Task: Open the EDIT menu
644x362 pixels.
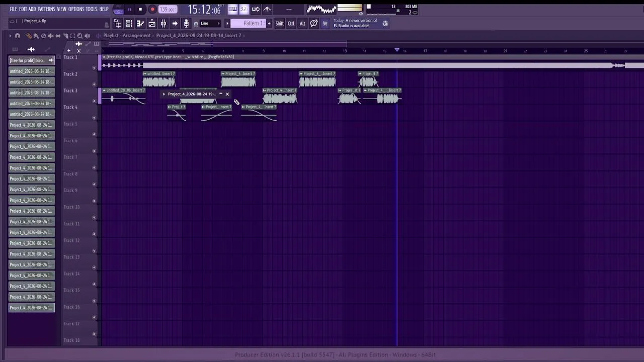Action: [23, 9]
